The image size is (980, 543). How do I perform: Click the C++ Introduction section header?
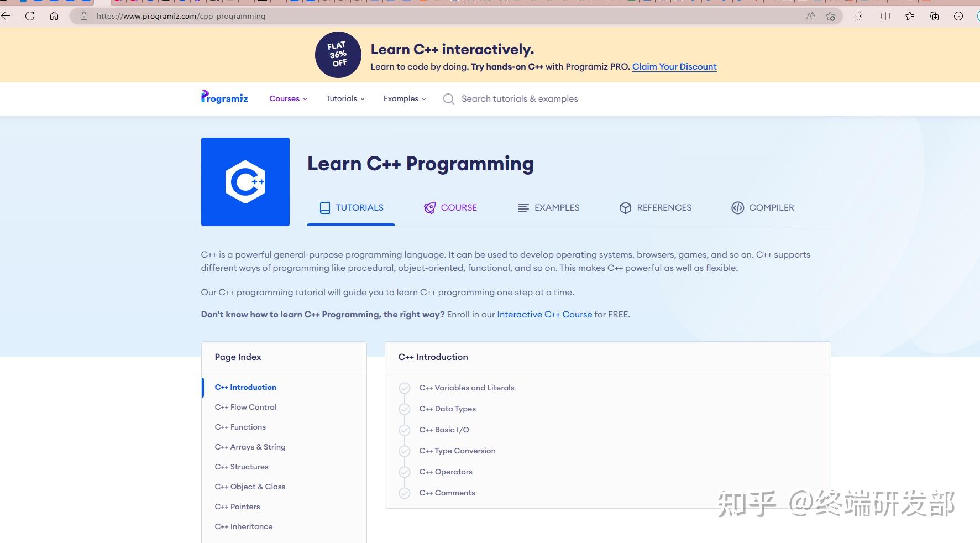[433, 357]
